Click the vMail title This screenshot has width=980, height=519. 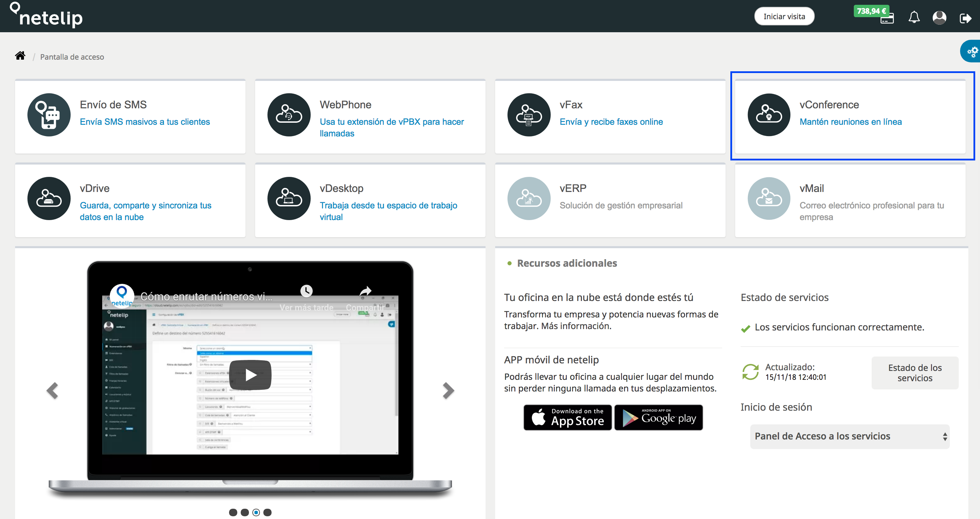pos(812,188)
